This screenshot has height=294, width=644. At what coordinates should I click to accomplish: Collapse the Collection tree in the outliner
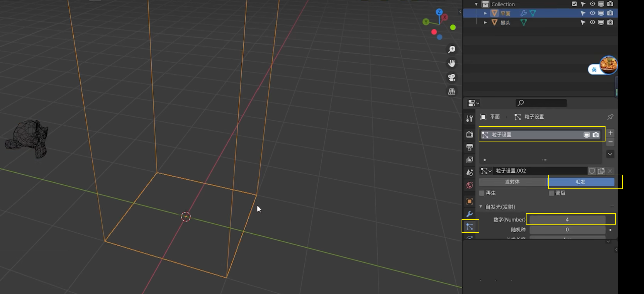pos(476,4)
